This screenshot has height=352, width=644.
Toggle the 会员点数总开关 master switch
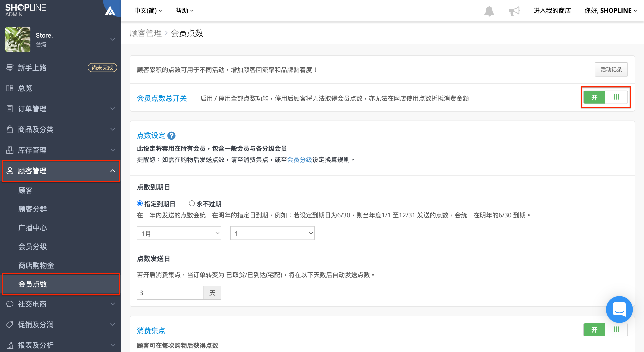[x=605, y=97]
